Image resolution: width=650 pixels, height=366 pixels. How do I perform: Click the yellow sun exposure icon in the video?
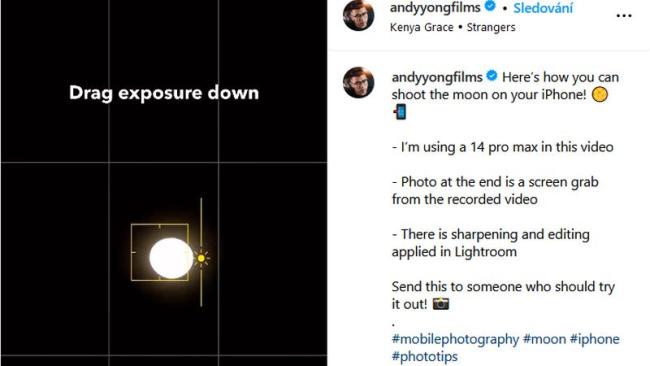201,258
